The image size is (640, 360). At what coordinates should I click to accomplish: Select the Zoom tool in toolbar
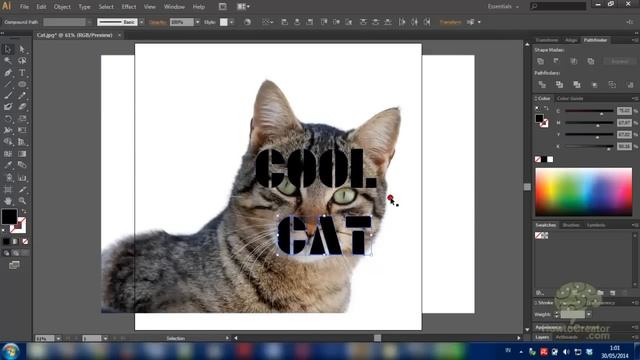[x=22, y=201]
